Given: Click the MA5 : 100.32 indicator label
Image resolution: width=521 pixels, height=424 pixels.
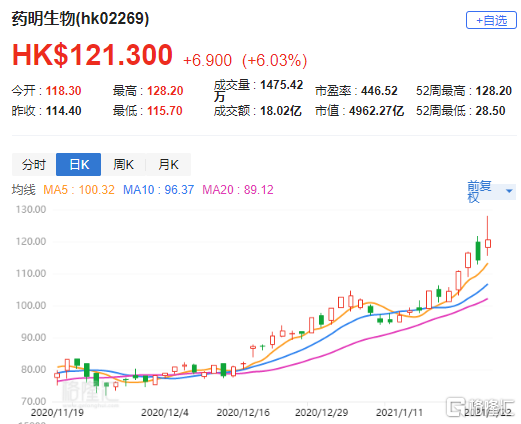Looking at the screenshot, I should 79,190.
